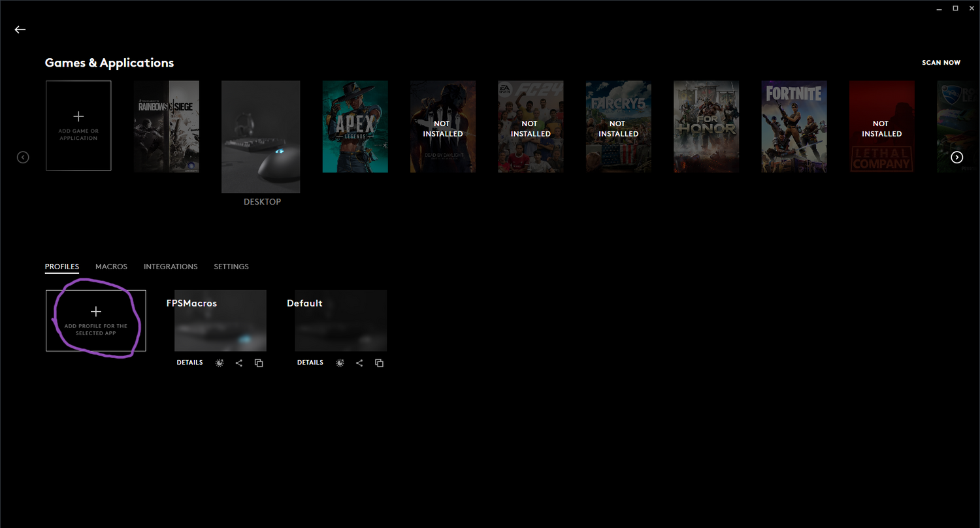This screenshot has width=980, height=528.
Task: Open the INTEGRATIONS tab
Action: coord(171,267)
